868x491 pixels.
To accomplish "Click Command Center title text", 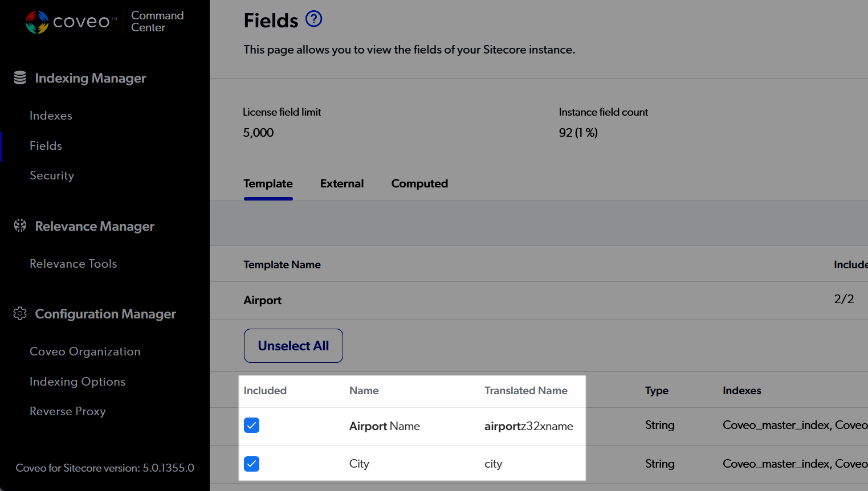I will (157, 22).
